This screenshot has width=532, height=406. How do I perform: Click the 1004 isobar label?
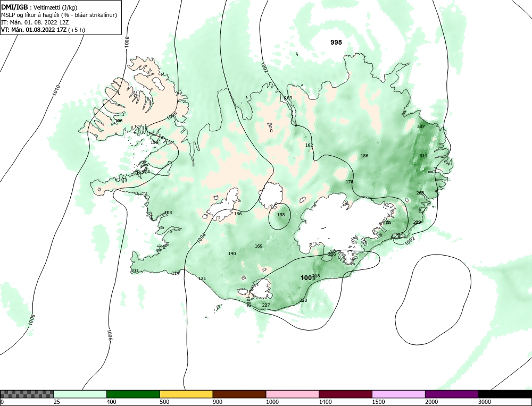[x=201, y=237]
